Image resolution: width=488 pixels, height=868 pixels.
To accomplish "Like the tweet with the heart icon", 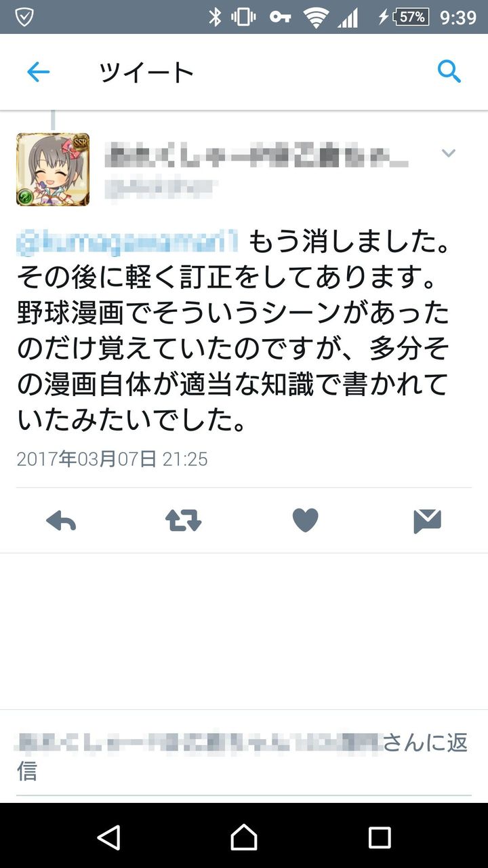I will click(x=305, y=520).
